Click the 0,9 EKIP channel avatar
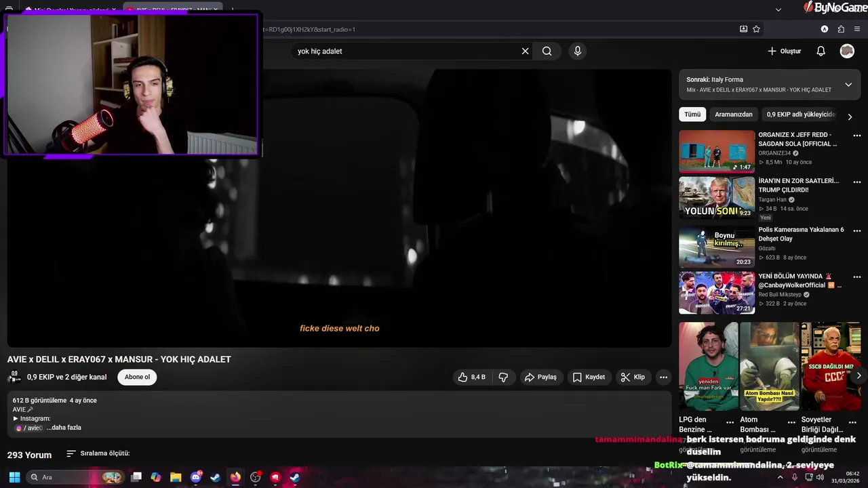Screen dimensions: 868x488 (x=14, y=377)
